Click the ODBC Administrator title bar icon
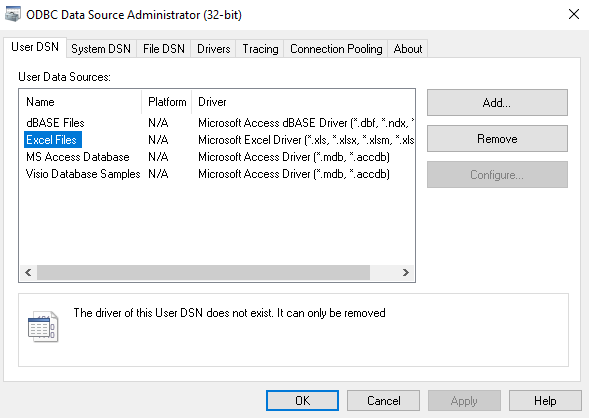Viewport: 589px width, 418px height. point(12,15)
